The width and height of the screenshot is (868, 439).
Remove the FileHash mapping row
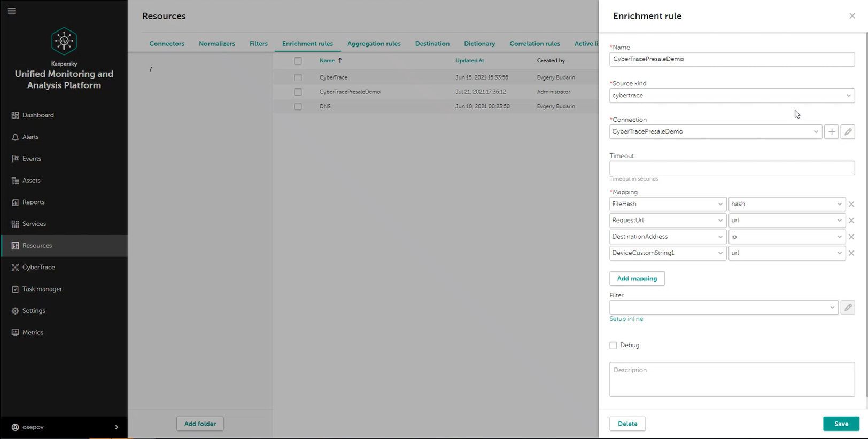(x=851, y=204)
